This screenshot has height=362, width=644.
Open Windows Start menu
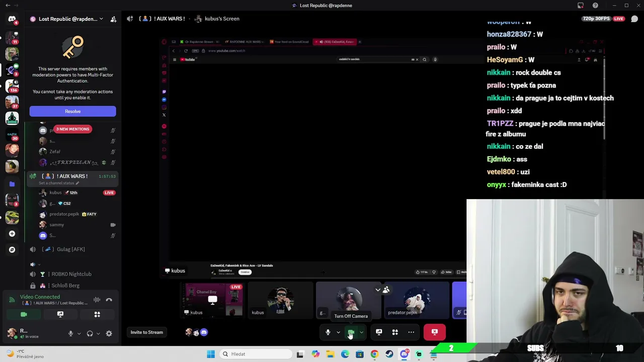point(211,354)
